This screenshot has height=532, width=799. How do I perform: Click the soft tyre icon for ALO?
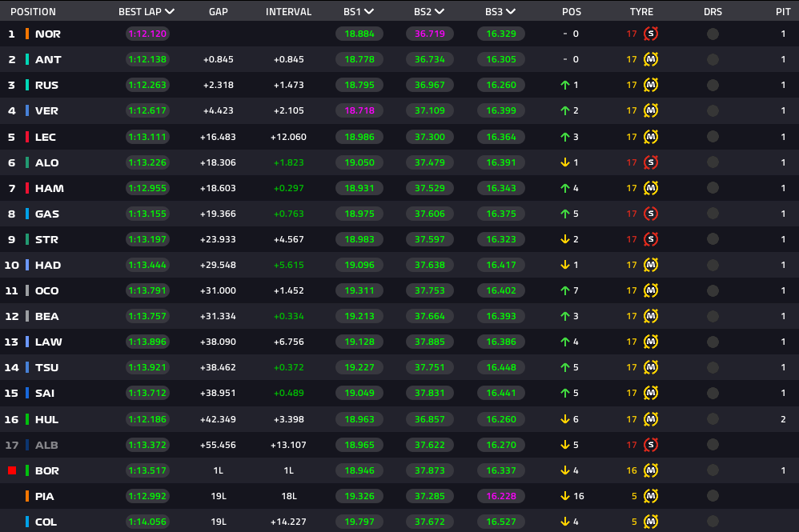coord(651,162)
